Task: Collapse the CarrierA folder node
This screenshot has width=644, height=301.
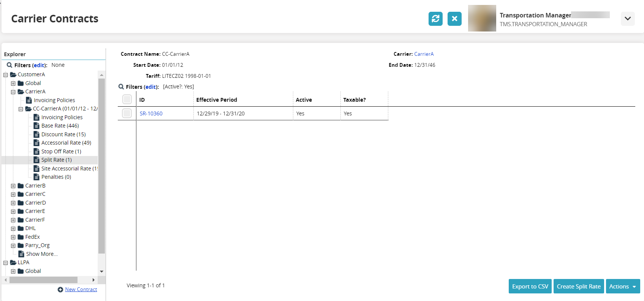Action: tap(13, 92)
